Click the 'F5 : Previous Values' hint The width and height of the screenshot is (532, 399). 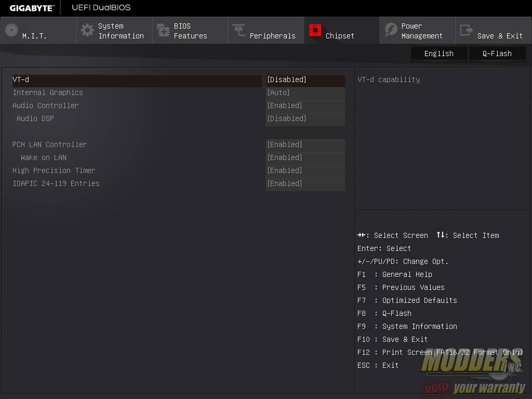pos(401,287)
